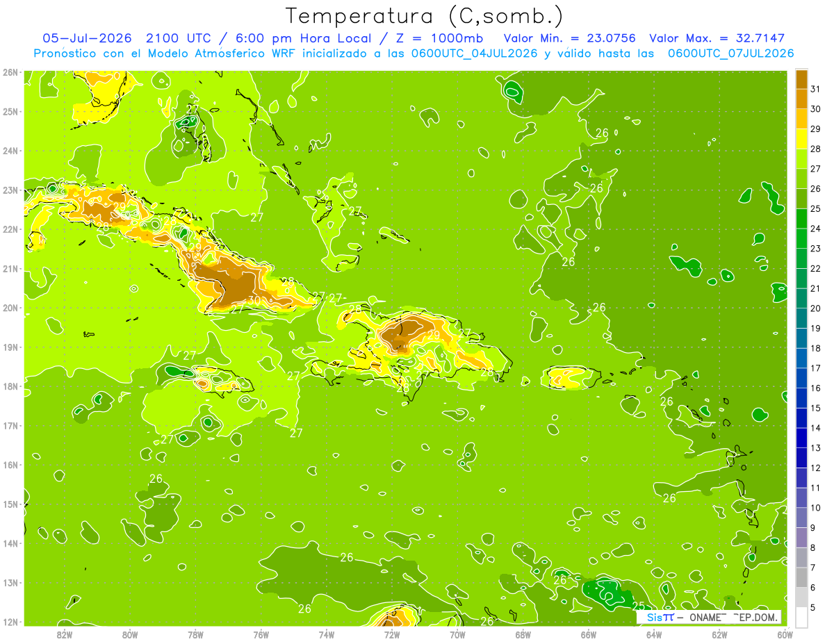Screen dimensions: 834x644
Task: Select the date text 05-Jul-2026
Action: pos(88,38)
